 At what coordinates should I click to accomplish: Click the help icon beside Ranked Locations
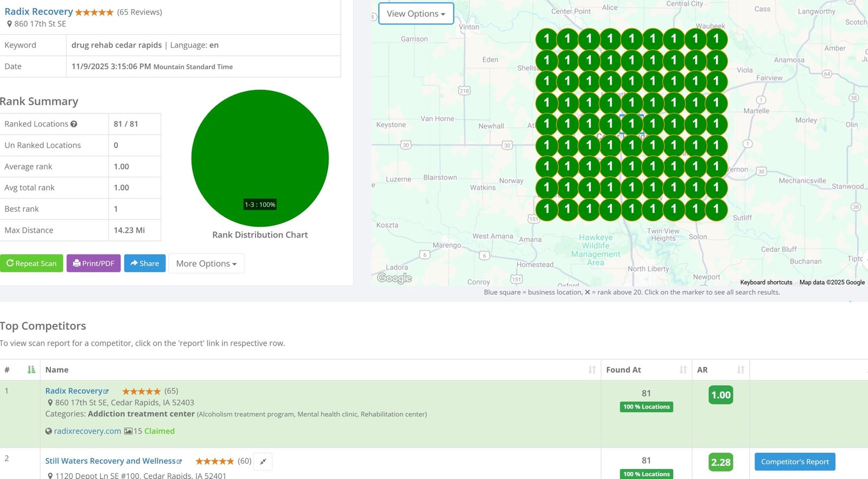point(74,124)
